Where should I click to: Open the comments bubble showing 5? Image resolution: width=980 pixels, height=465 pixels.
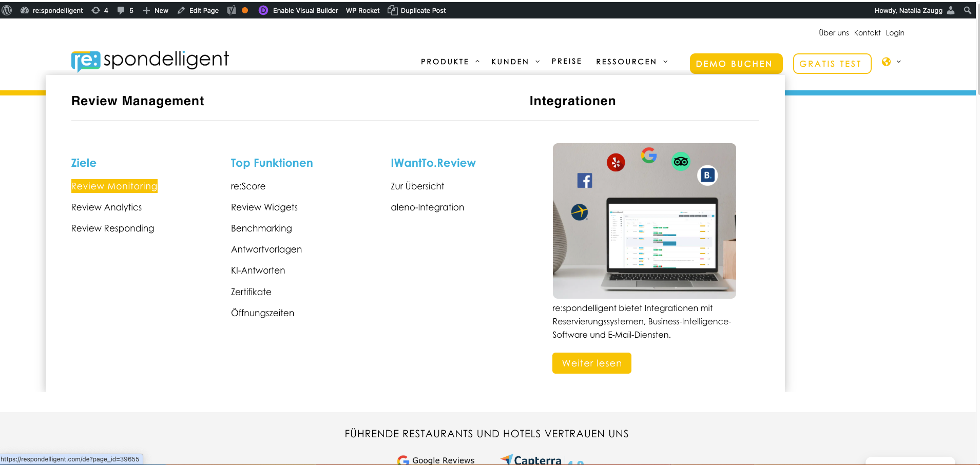click(125, 10)
